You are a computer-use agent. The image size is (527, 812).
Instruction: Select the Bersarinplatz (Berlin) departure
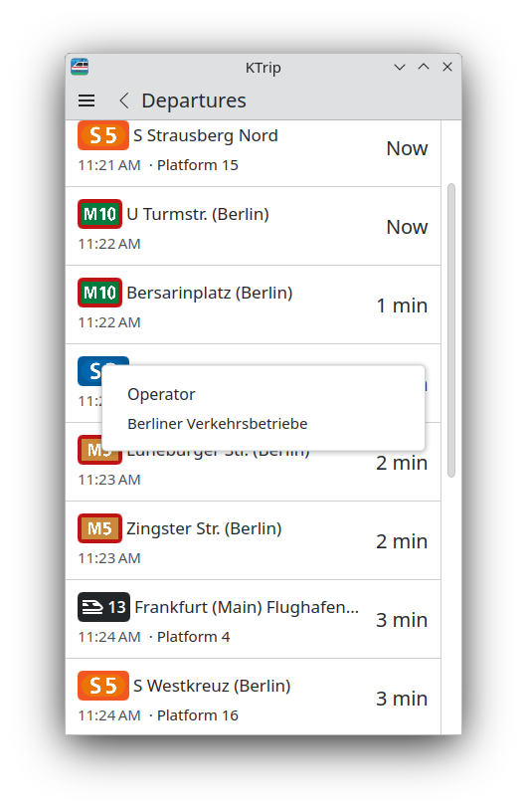254,305
